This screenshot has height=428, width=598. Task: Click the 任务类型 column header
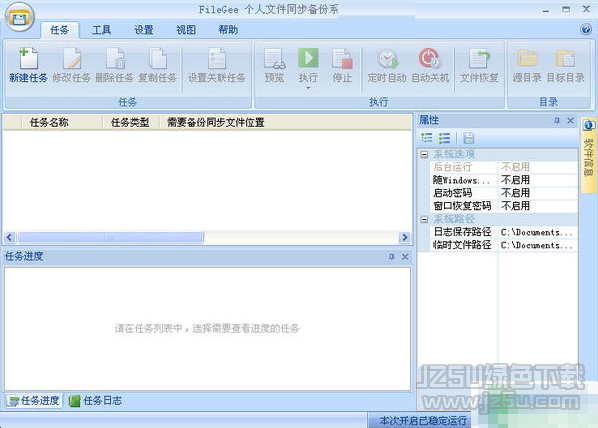coord(131,122)
